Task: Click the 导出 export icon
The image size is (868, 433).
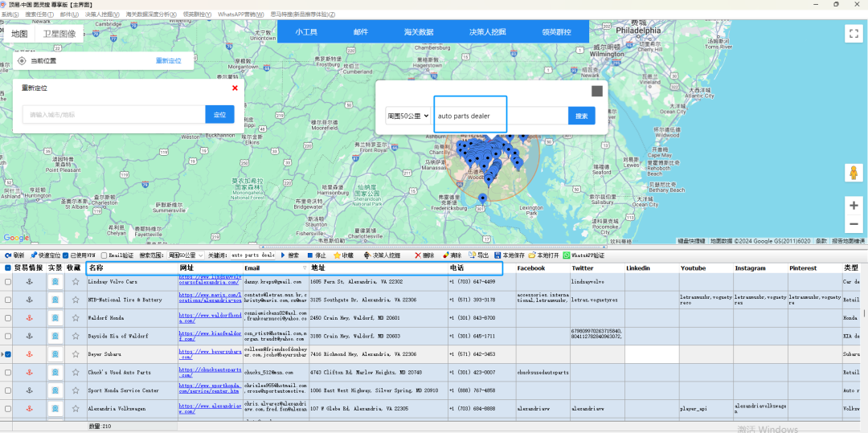Action: (473, 255)
